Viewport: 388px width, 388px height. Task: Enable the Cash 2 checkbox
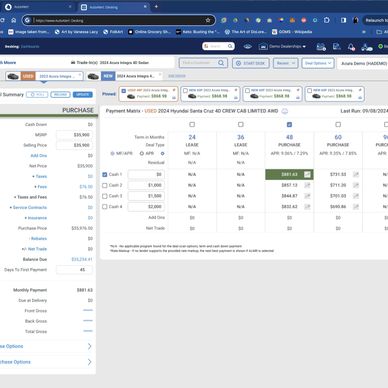105,185
